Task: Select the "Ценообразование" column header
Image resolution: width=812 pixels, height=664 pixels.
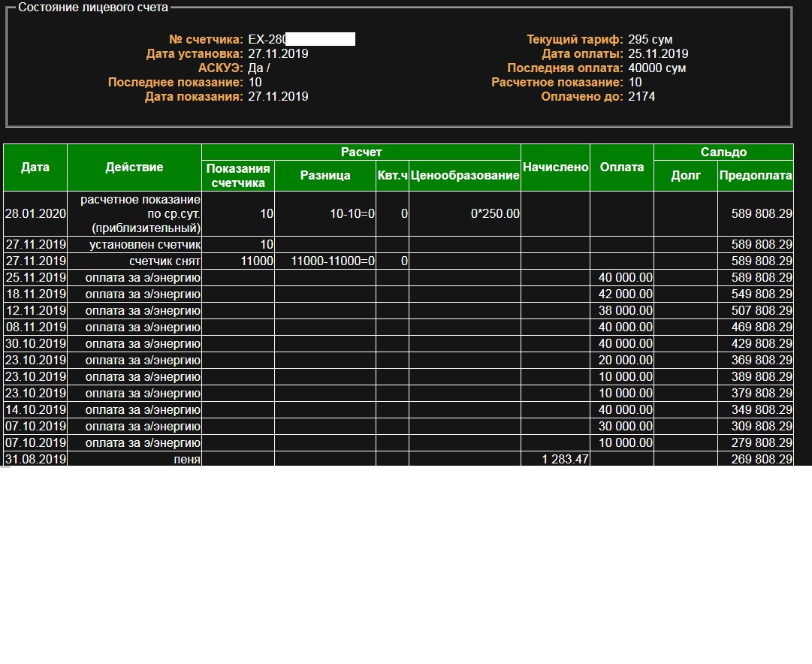Action: click(x=465, y=175)
